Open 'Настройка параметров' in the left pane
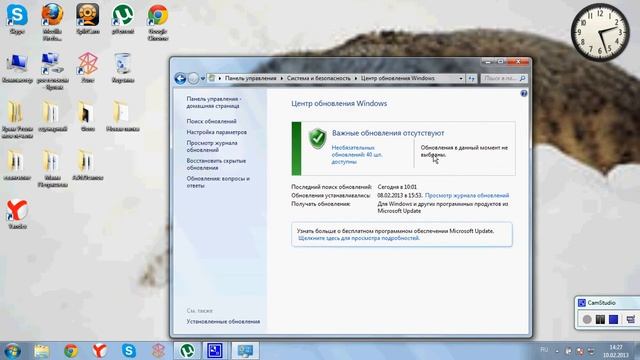The height and width of the screenshot is (360, 640). pos(216,132)
